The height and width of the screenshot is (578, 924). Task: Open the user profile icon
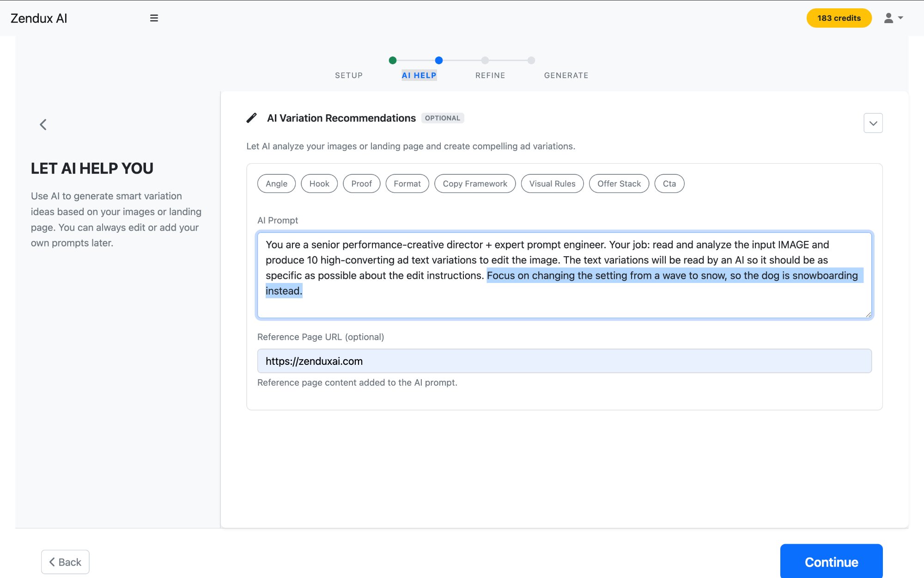(888, 18)
